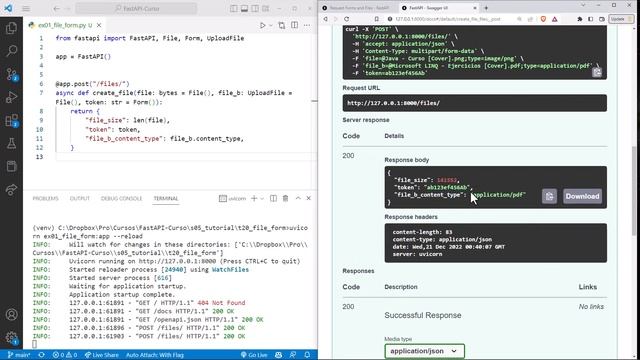Image resolution: width=640 pixels, height=360 pixels.
Task: Open the Testing flask view
Action: pyautogui.click(x=11, y=143)
